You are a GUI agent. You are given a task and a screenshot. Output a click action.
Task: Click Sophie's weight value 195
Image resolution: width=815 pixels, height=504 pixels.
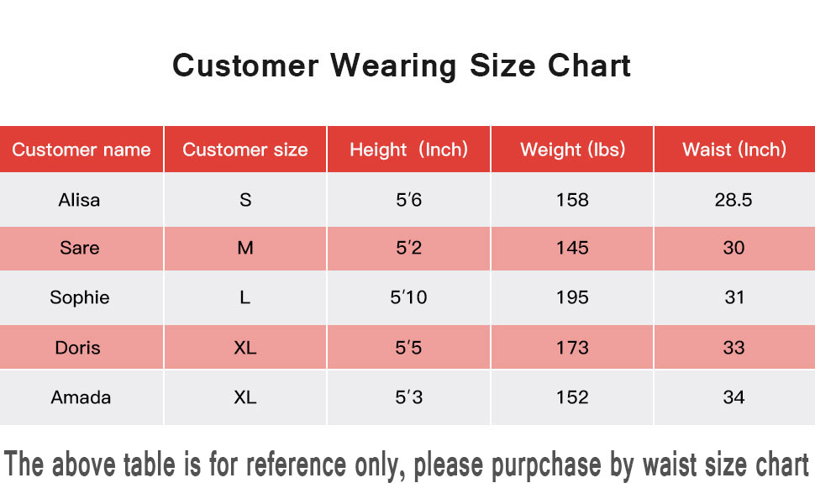point(572,297)
